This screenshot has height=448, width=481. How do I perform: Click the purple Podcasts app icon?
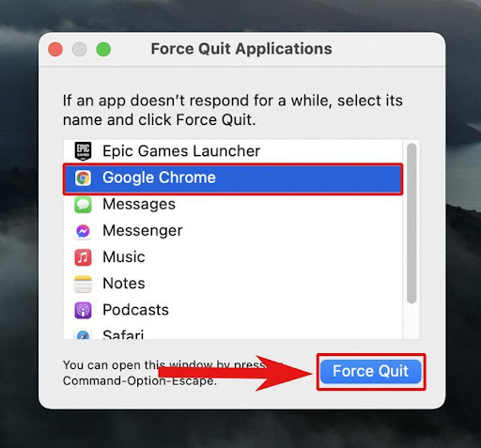pos(83,310)
